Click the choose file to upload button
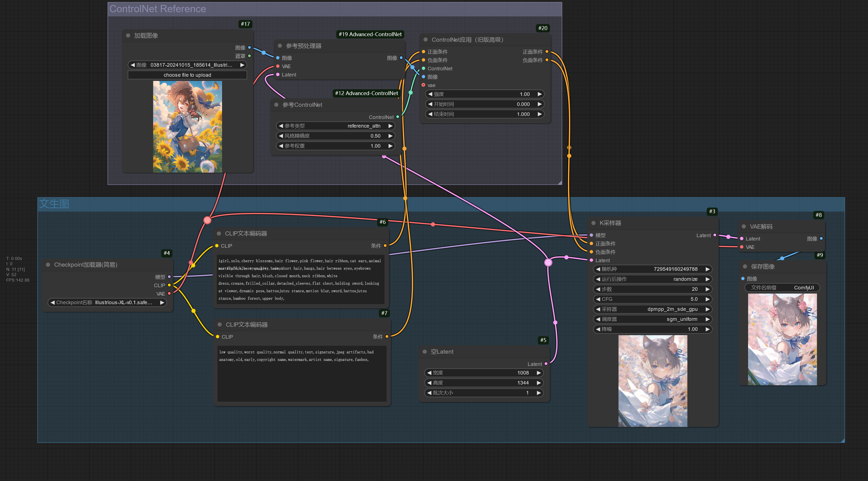This screenshot has width=868, height=481. coord(187,75)
